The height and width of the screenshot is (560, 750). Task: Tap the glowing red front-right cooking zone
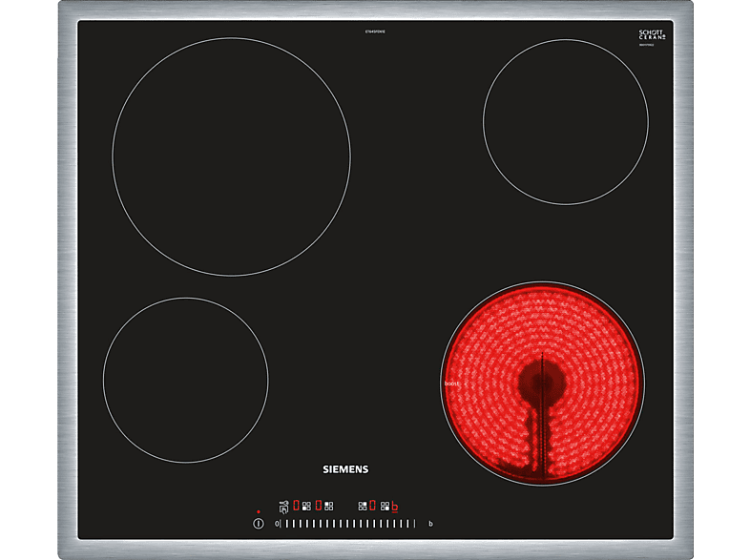542,384
